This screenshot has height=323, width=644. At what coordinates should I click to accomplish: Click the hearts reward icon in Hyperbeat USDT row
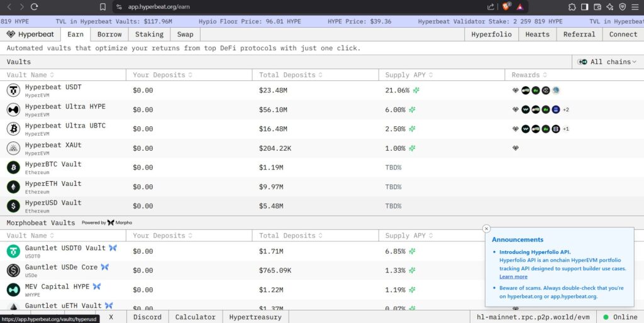[x=516, y=90]
